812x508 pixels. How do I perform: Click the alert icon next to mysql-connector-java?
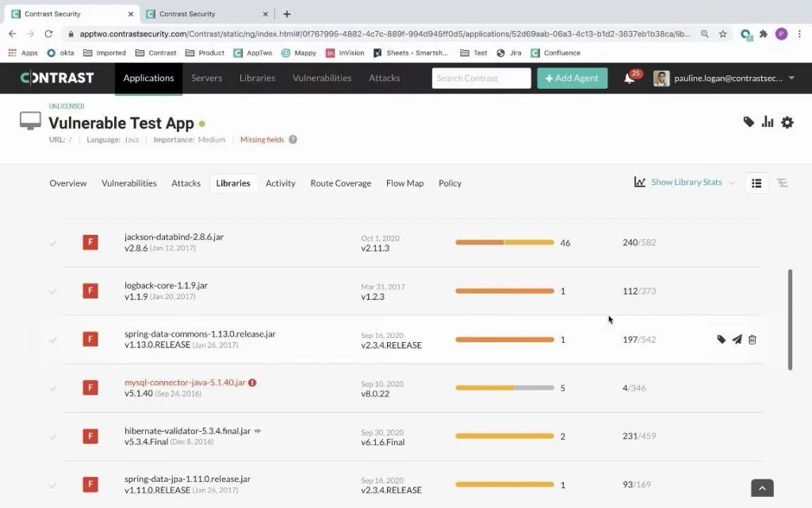click(x=252, y=383)
